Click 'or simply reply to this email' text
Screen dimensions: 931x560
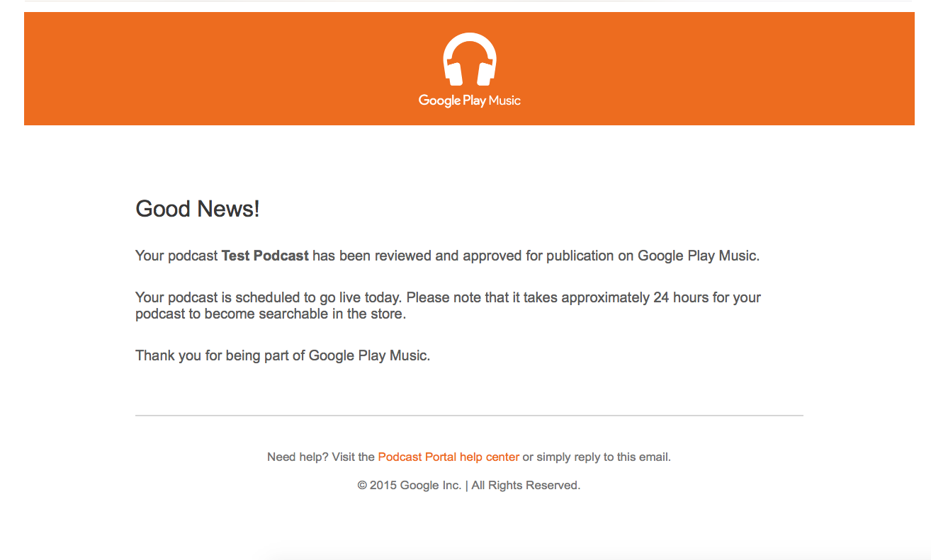(x=597, y=457)
